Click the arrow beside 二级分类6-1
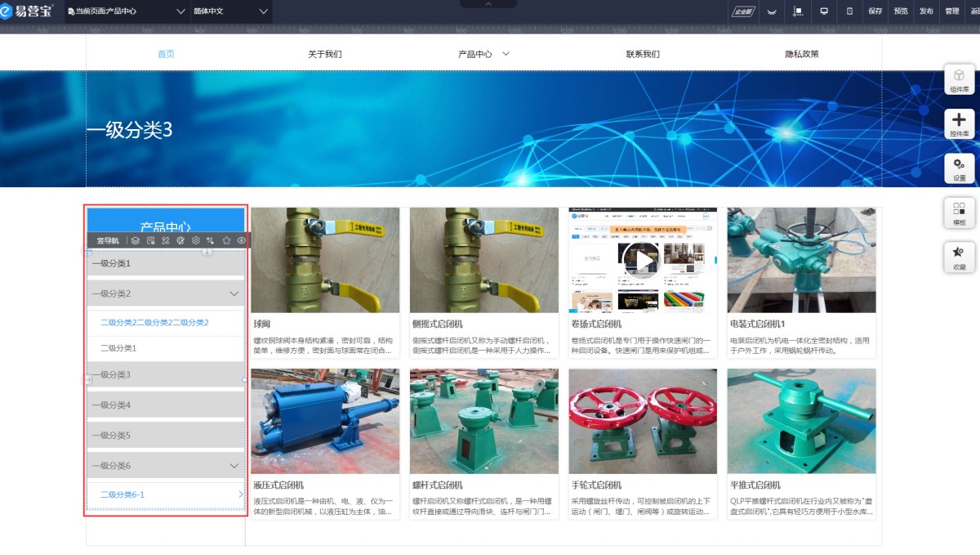The image size is (980, 555). (x=240, y=495)
